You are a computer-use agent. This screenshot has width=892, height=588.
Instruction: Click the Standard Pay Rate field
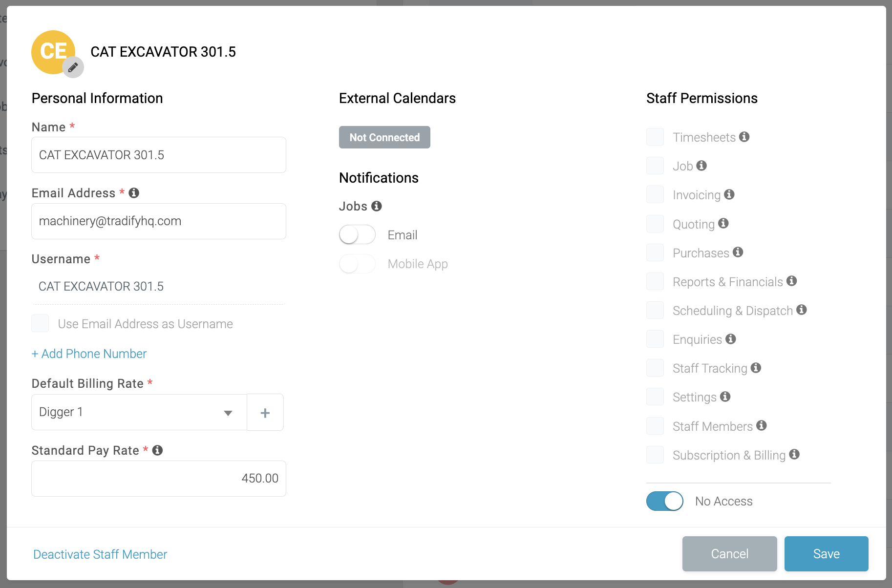pos(159,479)
